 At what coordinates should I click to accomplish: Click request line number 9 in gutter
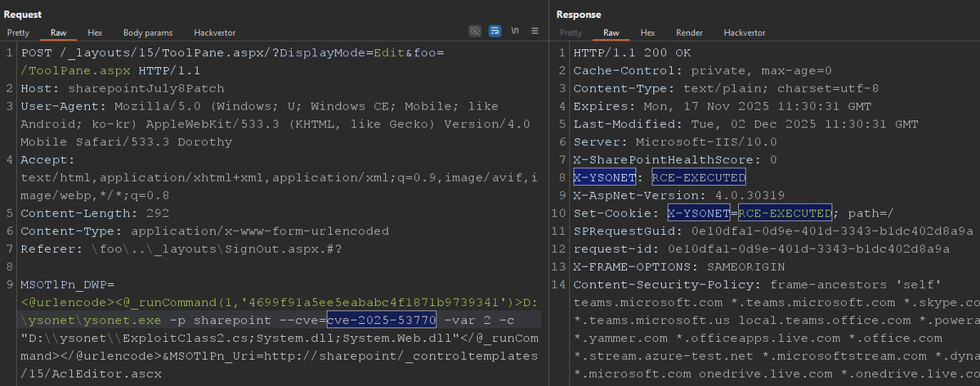pos(9,285)
